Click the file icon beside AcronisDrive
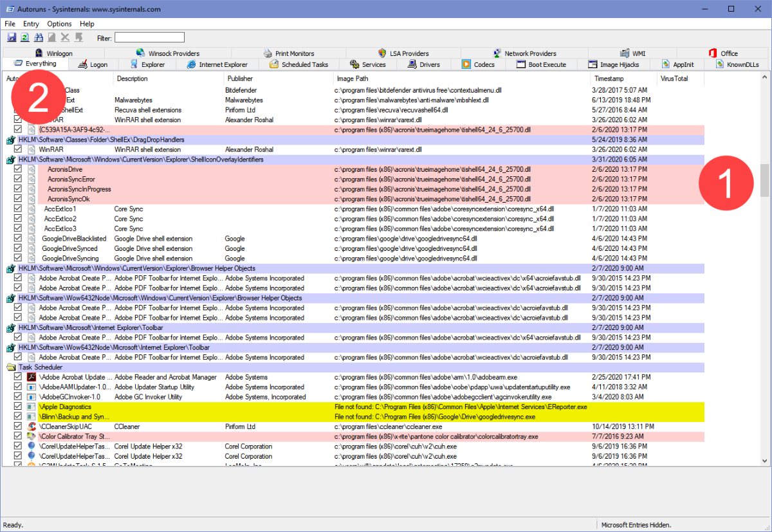 click(31, 169)
